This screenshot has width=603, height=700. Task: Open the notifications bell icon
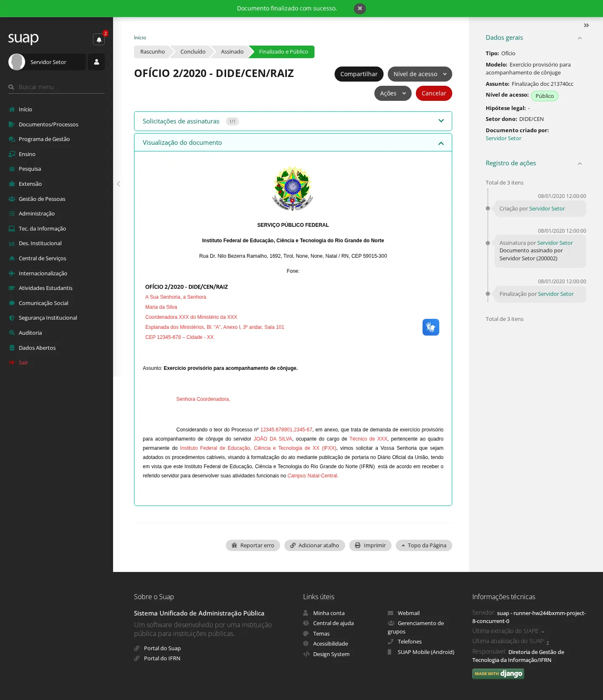coord(99,39)
